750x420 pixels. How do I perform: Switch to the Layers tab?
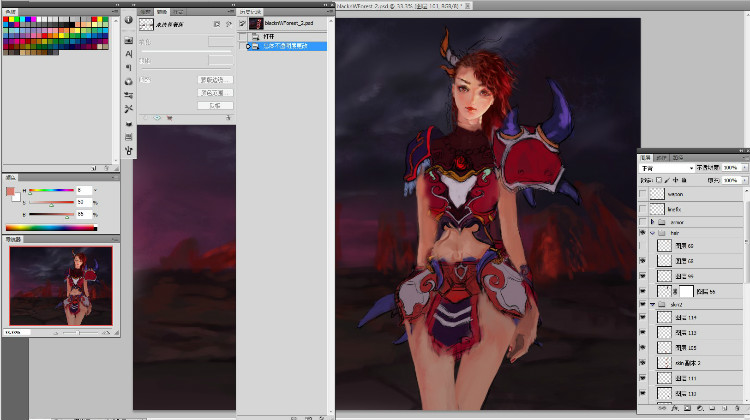coord(646,157)
